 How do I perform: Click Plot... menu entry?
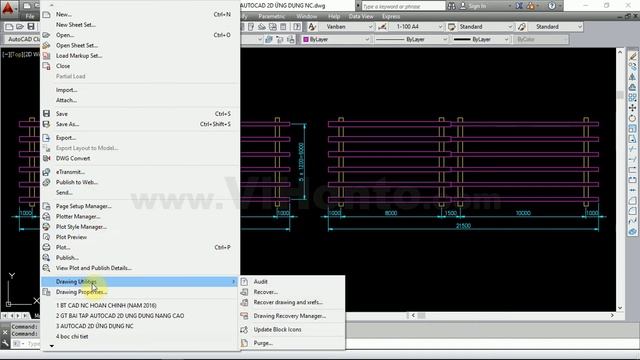pyautogui.click(x=139, y=247)
